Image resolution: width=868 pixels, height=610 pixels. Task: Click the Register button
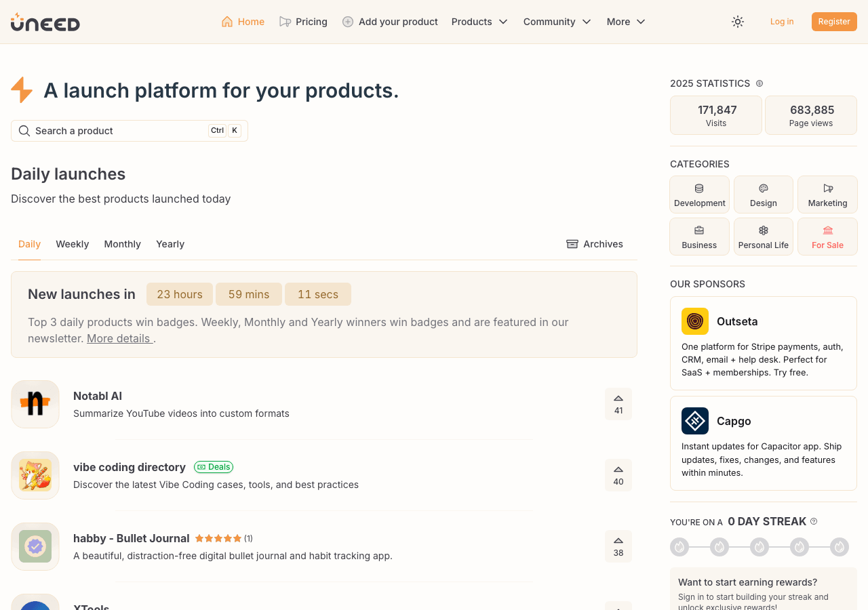(834, 22)
